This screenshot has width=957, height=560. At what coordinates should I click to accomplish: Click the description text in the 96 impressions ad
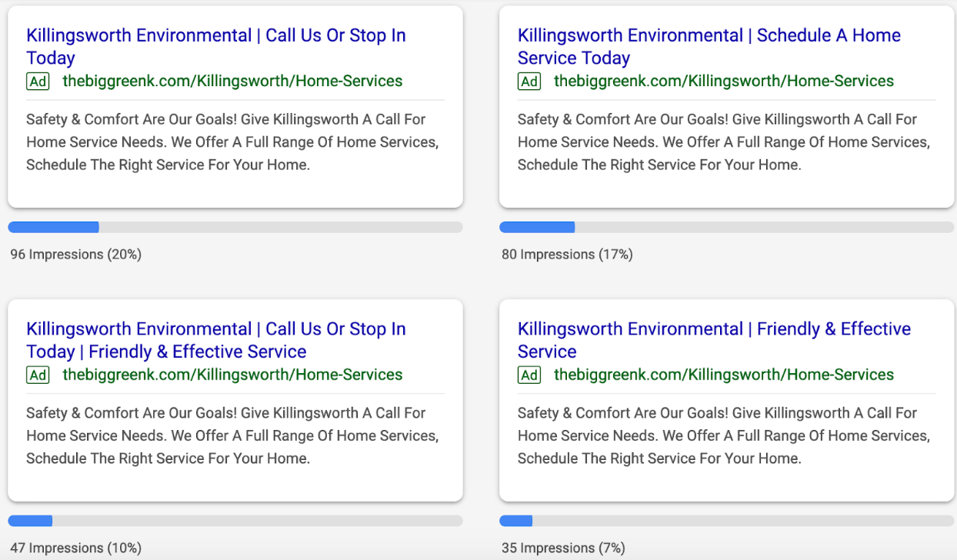coord(232,142)
